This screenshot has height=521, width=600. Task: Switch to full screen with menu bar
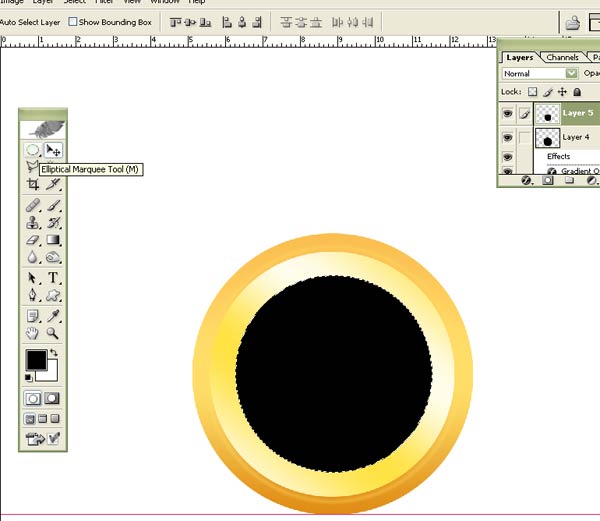point(42,418)
